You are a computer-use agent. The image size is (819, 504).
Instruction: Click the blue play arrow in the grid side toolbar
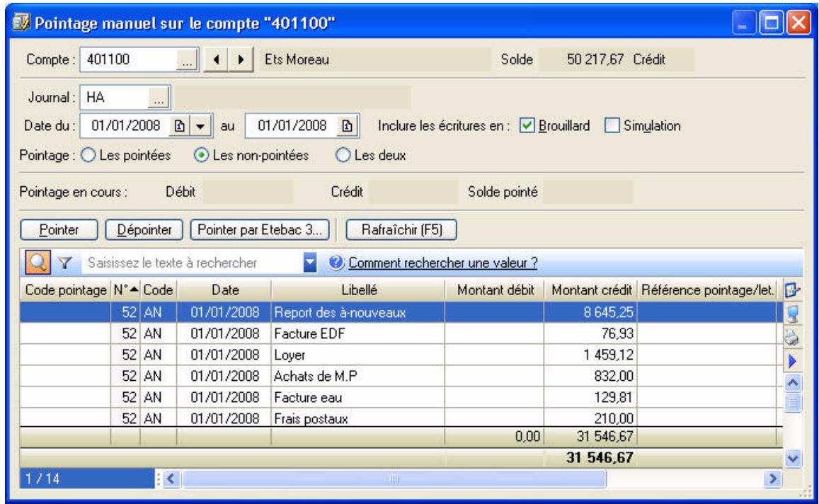(793, 360)
